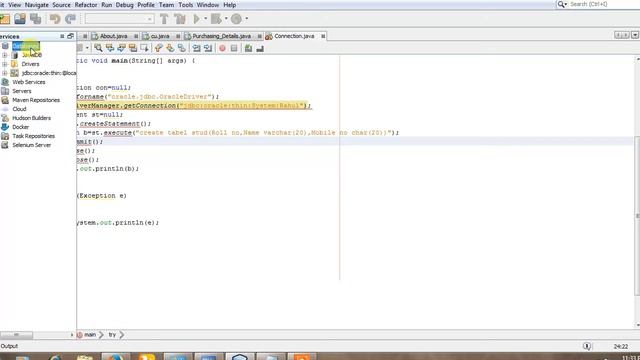The height and width of the screenshot is (360, 640).
Task: Restore the Services panel group
Action: pyautogui.click(x=71, y=36)
